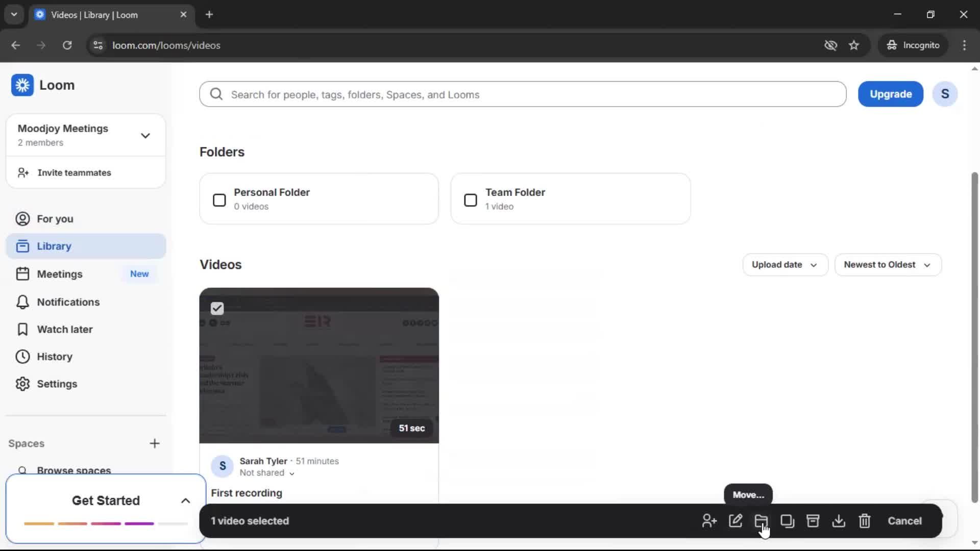The image size is (980, 551).
Task: Open the Newest to Oldest sort dropdown
Action: click(x=888, y=264)
